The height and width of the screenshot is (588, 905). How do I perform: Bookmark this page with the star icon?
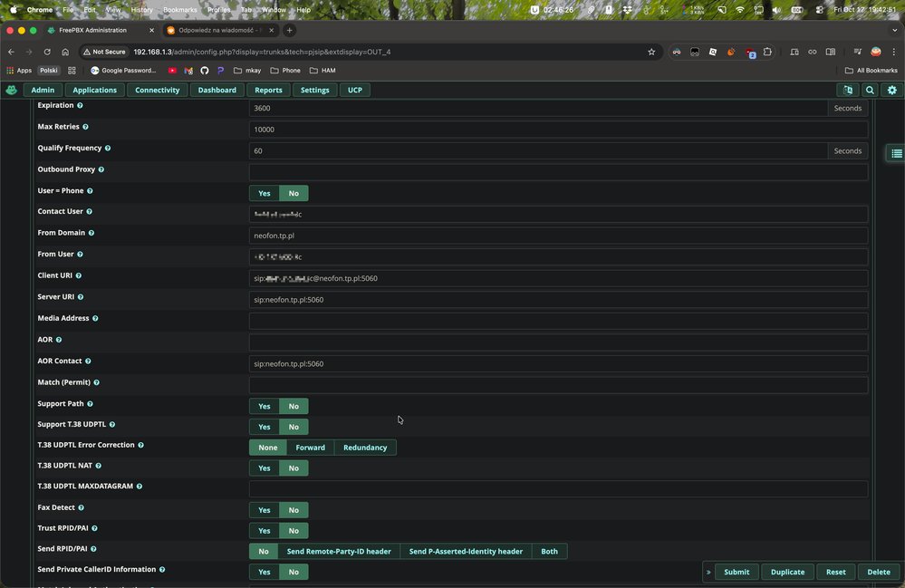click(x=651, y=52)
